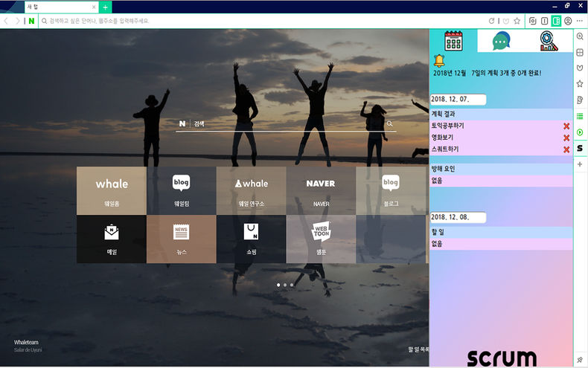Image resolution: width=588 pixels, height=368 pixels.
Task: Open the sidebar bookmarks star icon
Action: (580, 83)
